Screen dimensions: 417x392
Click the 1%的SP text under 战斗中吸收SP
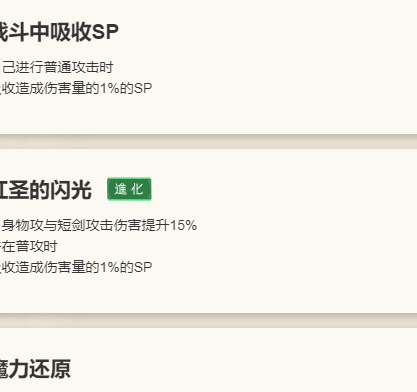click(126, 88)
